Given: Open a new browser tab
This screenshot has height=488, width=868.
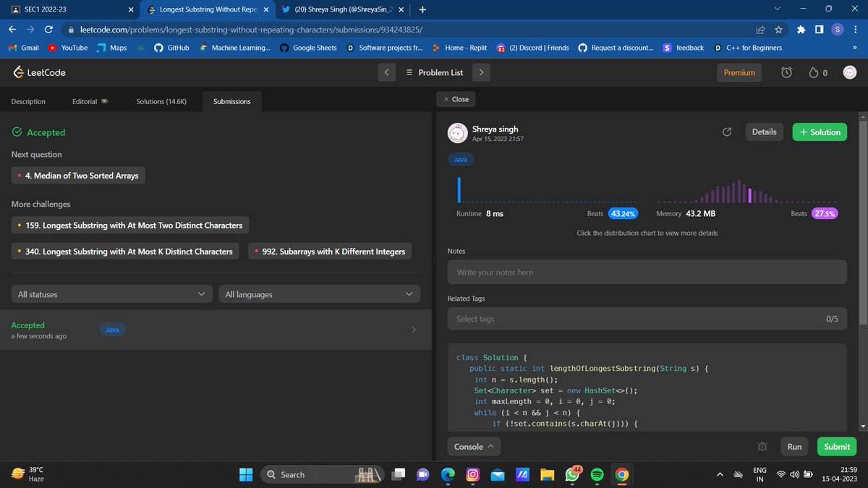Looking at the screenshot, I should pos(422,10).
